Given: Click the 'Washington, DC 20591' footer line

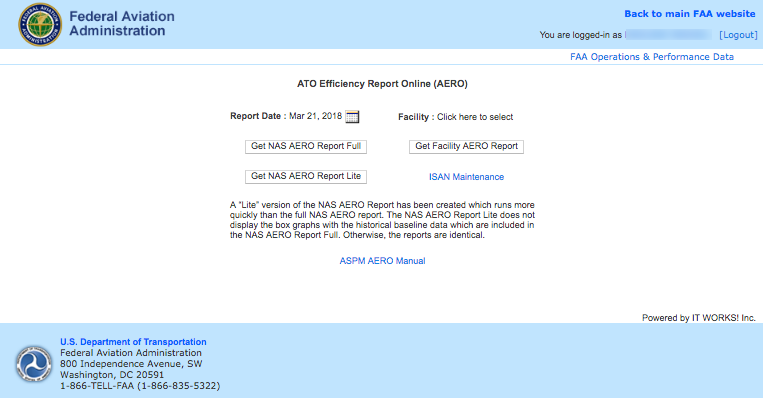Looking at the screenshot, I should tap(112, 375).
